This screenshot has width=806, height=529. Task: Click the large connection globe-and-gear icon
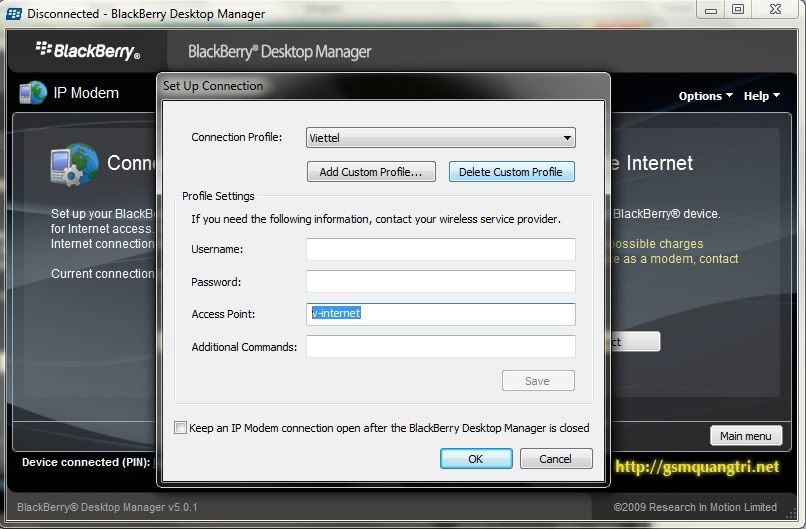click(x=74, y=165)
